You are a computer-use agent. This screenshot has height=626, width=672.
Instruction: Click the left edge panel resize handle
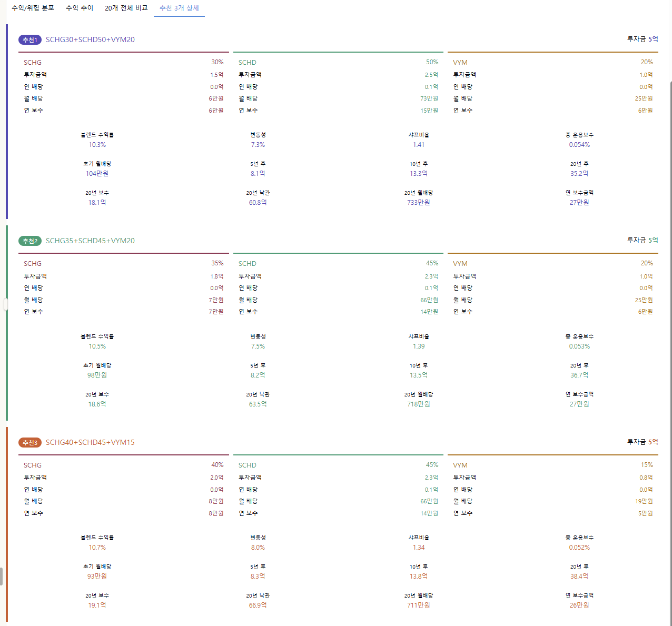click(6, 304)
